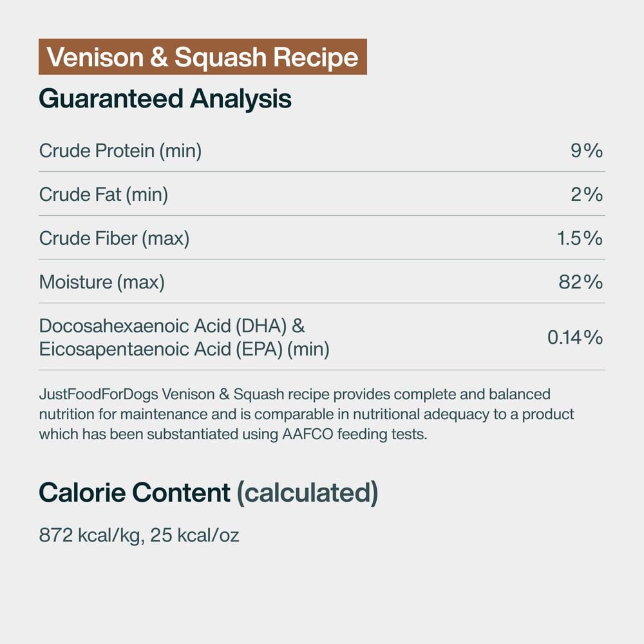Image resolution: width=644 pixels, height=644 pixels.
Task: Select the Crude Fat (min) label
Action: (x=104, y=194)
